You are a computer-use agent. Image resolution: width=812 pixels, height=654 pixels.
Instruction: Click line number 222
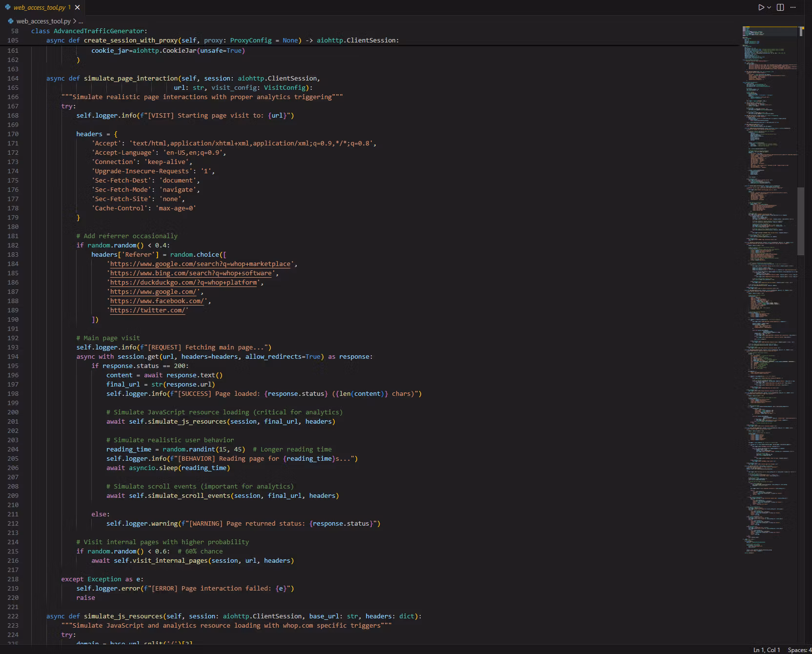[13, 616]
